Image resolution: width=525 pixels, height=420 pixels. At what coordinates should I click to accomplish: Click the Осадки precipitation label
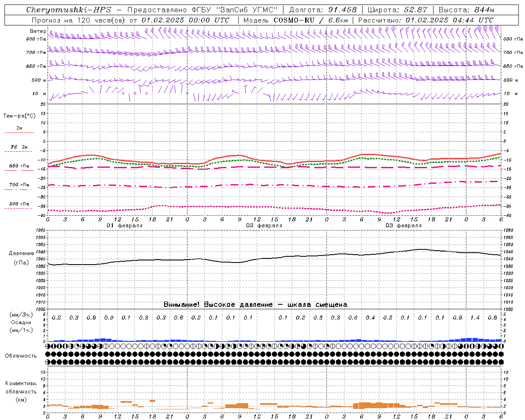coord(21,322)
